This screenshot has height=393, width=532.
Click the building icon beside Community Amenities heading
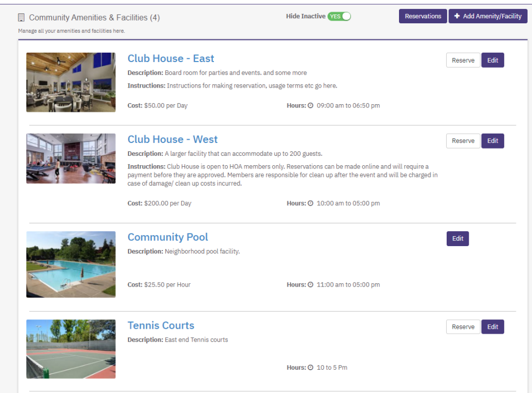21,17
